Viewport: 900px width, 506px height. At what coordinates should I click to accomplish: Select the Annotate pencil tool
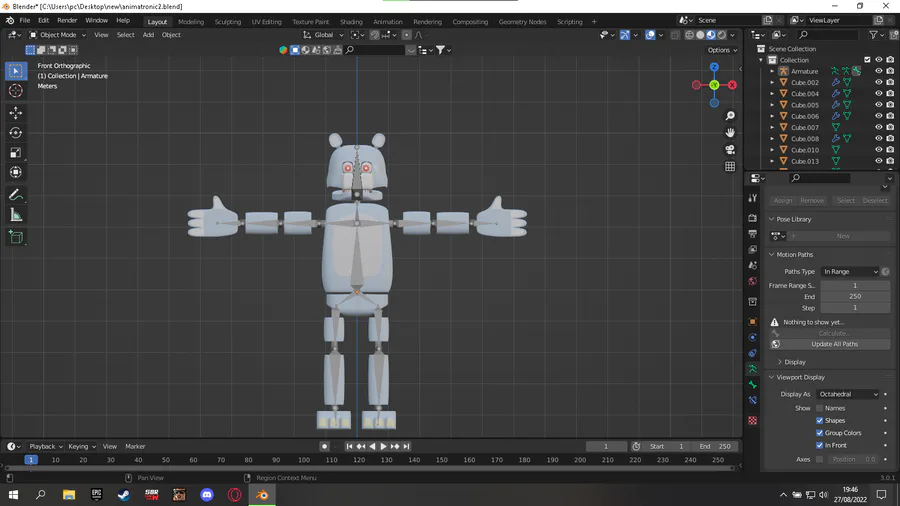click(x=15, y=195)
